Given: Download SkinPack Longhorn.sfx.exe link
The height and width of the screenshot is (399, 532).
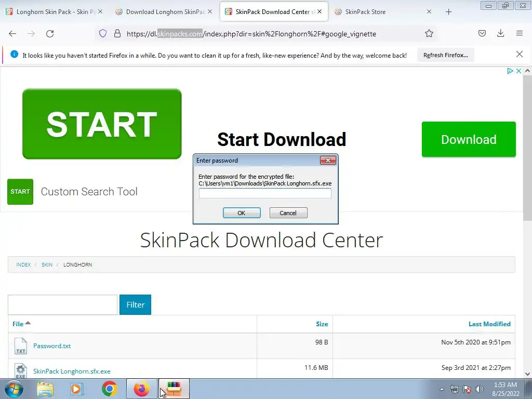Looking at the screenshot, I should (72, 371).
